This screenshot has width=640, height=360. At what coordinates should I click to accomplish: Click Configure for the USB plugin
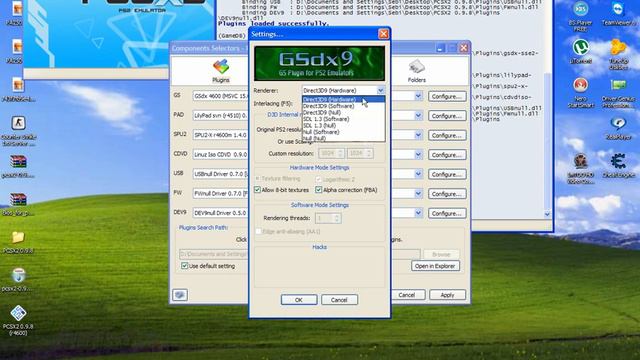tap(447, 174)
